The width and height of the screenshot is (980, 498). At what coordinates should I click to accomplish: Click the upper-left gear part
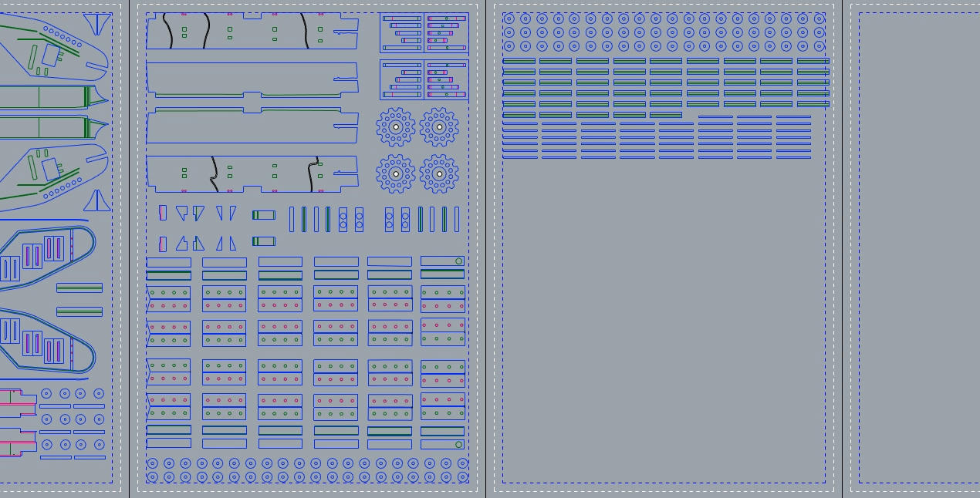[x=396, y=127]
